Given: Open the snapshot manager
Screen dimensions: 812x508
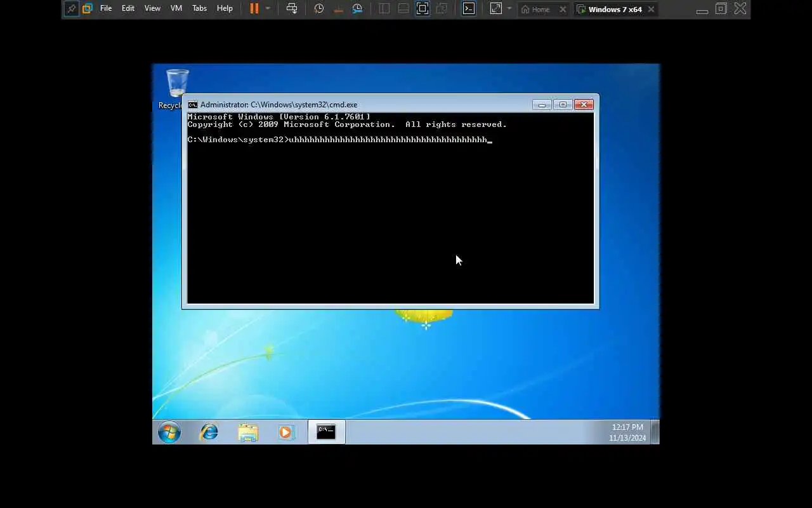Looking at the screenshot, I should click(358, 9).
